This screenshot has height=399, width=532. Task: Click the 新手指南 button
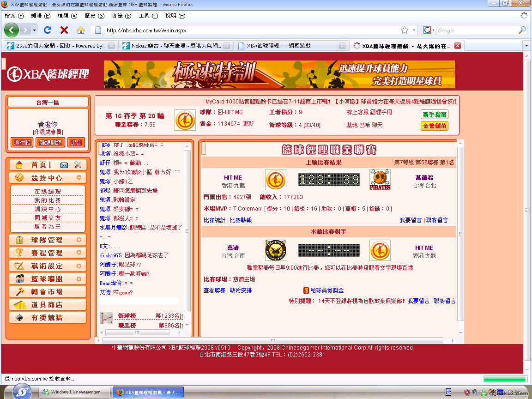pos(434,114)
